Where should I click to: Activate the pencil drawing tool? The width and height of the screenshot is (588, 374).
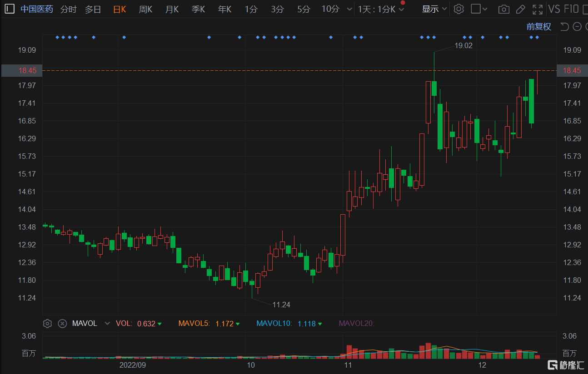(521, 9)
